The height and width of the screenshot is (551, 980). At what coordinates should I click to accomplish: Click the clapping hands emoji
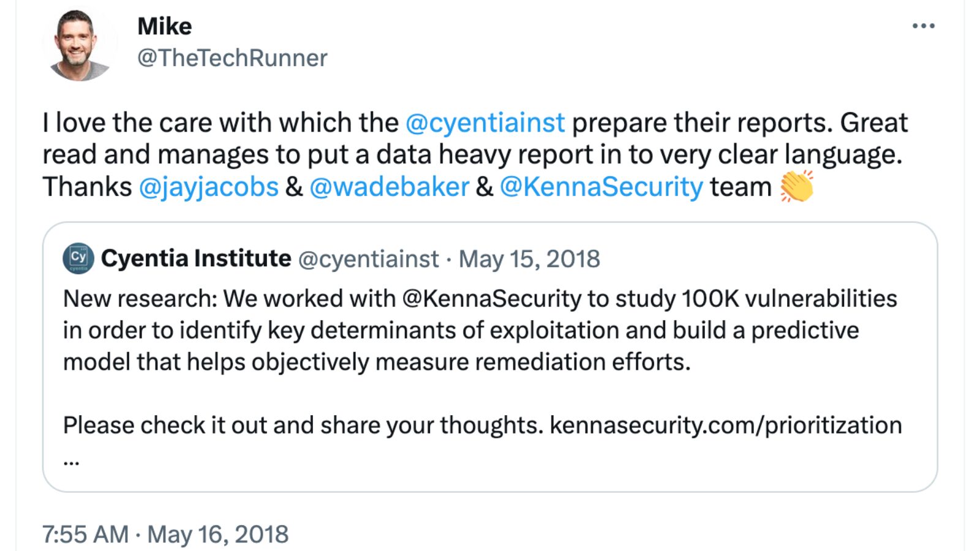[x=797, y=186]
